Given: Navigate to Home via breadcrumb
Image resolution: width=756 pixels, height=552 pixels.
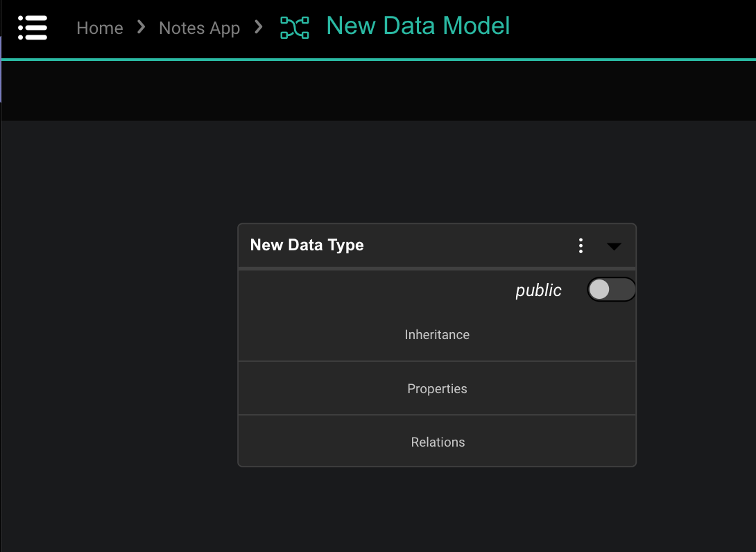Looking at the screenshot, I should tap(99, 28).
